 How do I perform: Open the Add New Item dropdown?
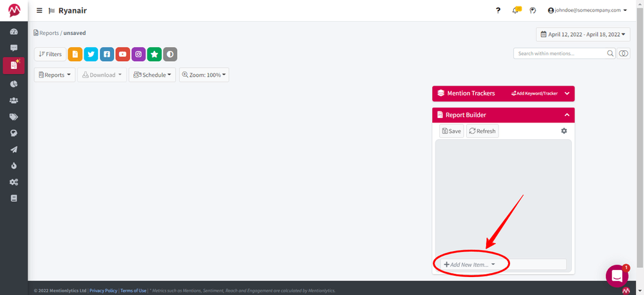504,264
